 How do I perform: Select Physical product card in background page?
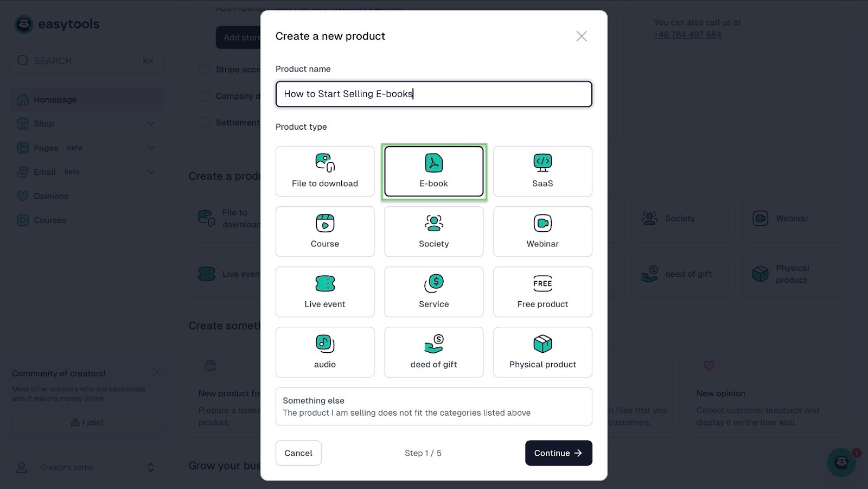[x=794, y=274]
